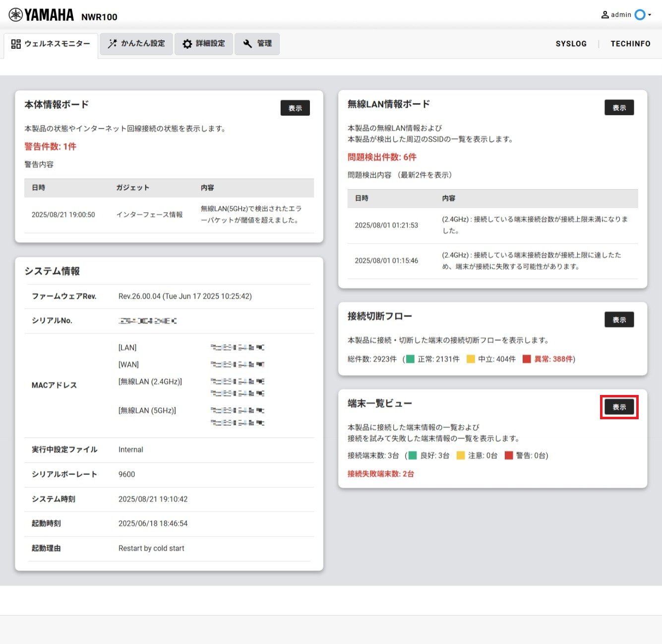Switch to the 詳細設定 tab
Screen dimensions: 662x644
203,44
